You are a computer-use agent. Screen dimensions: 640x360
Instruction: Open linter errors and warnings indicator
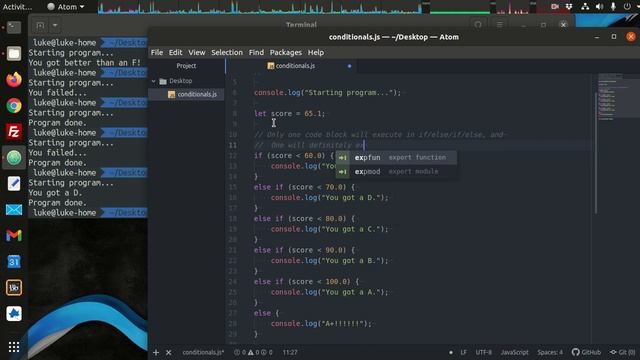253,352
